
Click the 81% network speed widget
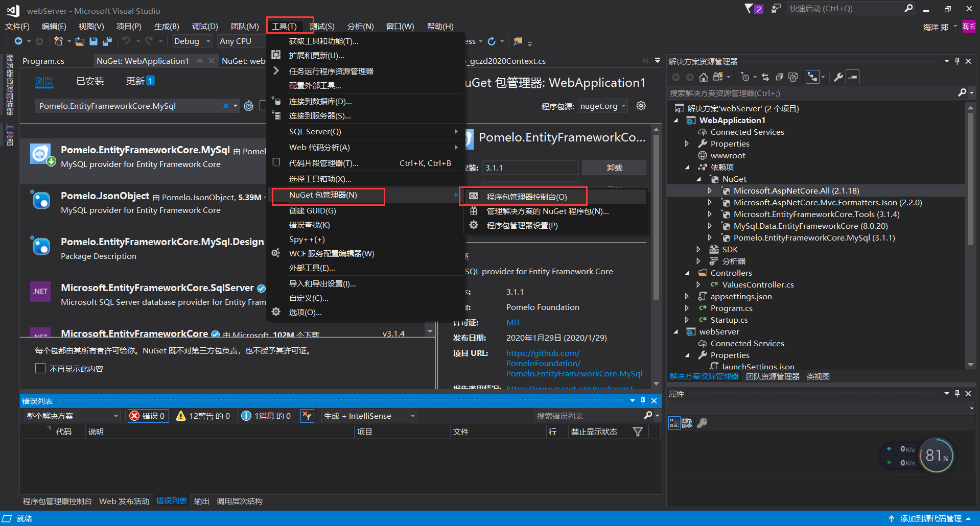[936, 455]
